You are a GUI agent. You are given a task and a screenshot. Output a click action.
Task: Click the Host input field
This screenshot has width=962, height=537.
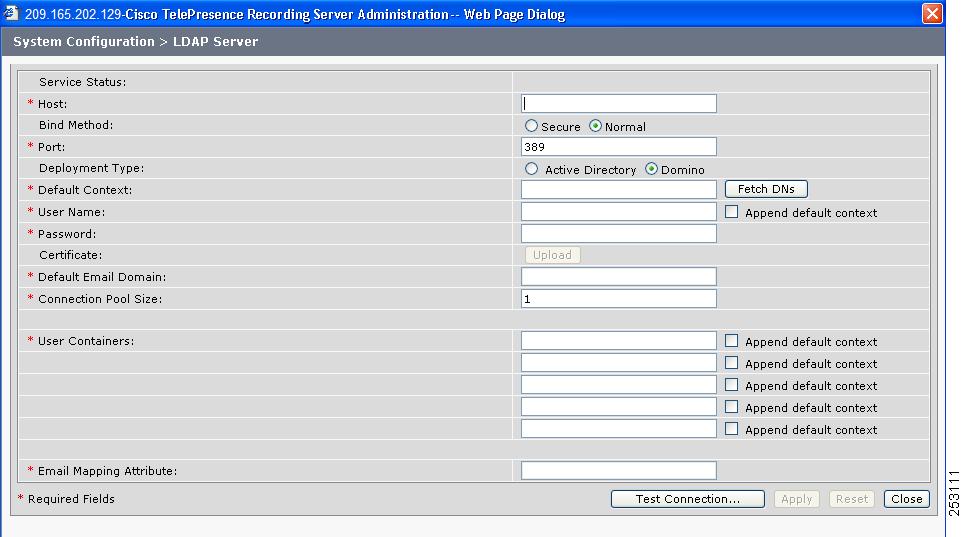pyautogui.click(x=618, y=103)
